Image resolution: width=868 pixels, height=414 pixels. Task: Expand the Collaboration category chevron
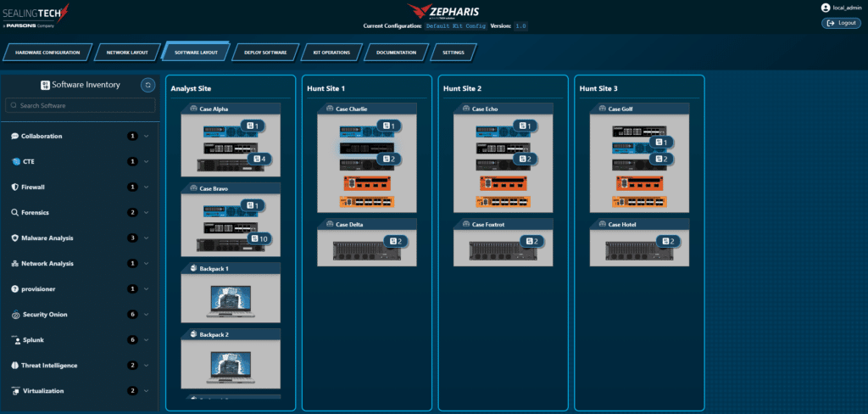146,137
